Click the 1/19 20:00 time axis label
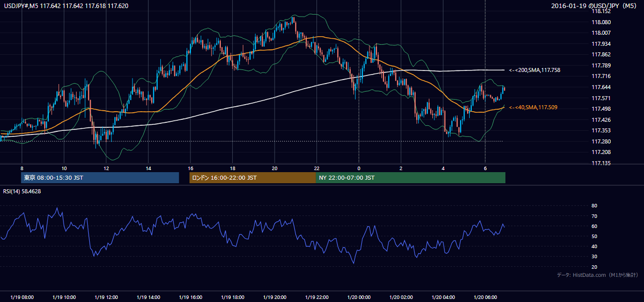Viewport: 644px width, 302px height. [x=275, y=297]
